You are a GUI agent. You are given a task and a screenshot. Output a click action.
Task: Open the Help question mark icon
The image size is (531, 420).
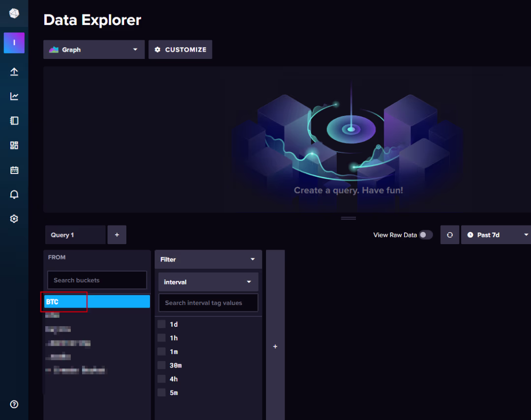[14, 404]
